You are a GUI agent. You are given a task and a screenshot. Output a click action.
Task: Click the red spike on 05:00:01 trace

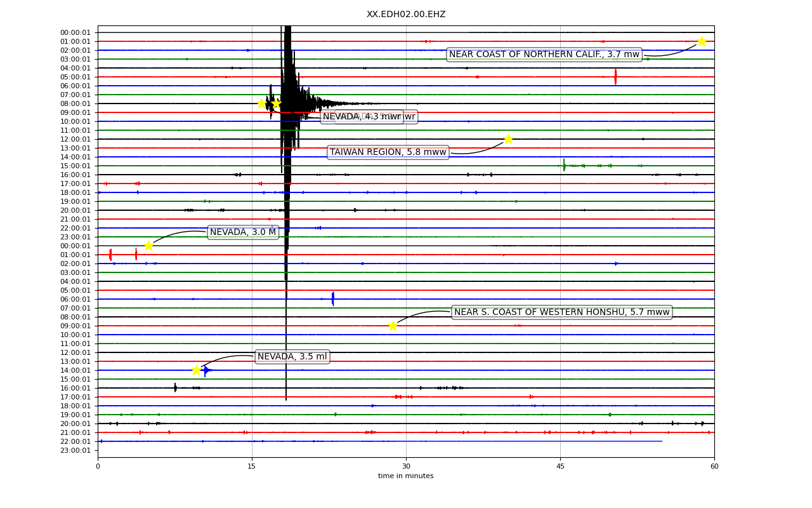point(615,77)
